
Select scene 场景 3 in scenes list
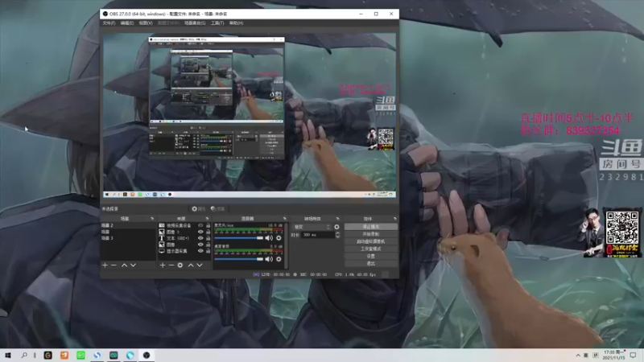pos(128,238)
